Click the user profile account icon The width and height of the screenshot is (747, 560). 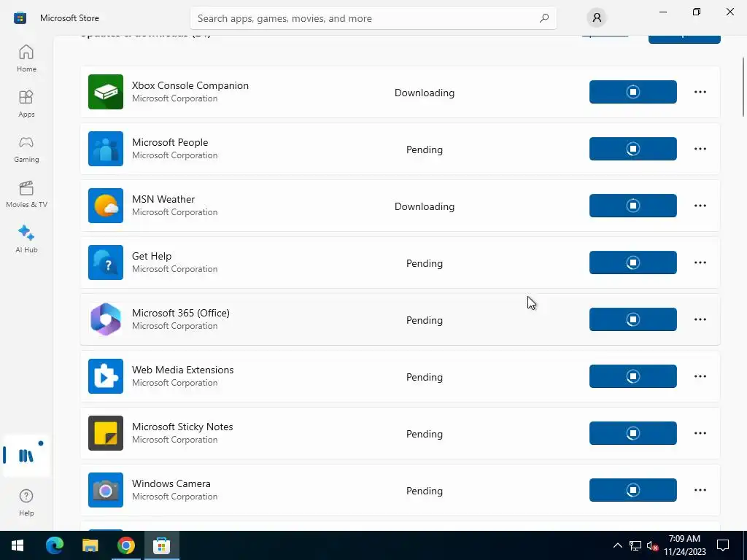[x=597, y=18]
